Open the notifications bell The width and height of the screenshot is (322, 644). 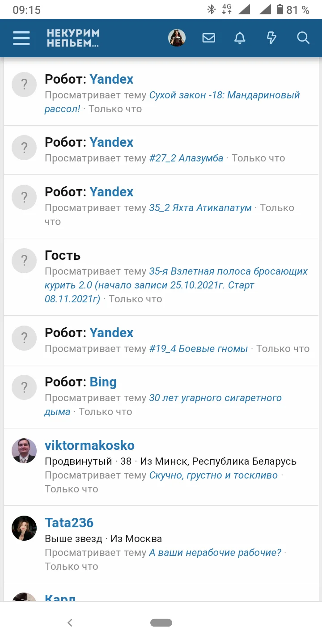click(240, 38)
